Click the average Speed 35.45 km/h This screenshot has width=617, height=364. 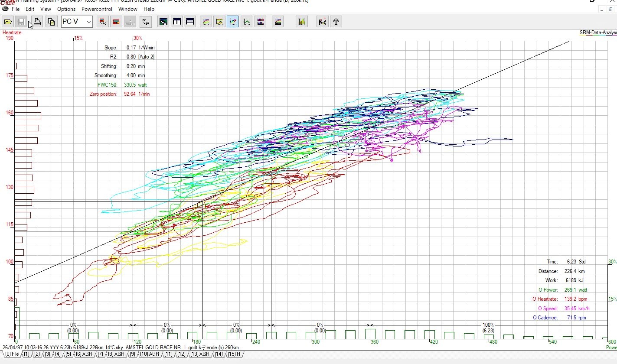coord(577,309)
